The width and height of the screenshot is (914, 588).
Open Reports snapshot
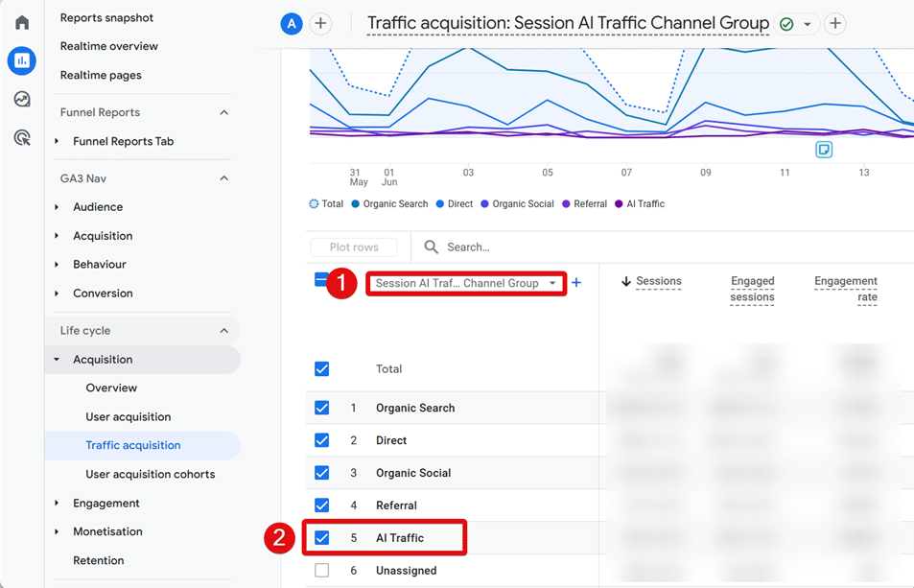pyautogui.click(x=106, y=18)
